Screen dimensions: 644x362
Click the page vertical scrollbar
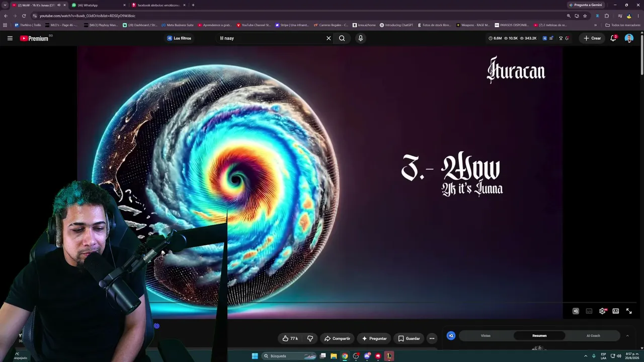[x=641, y=55]
